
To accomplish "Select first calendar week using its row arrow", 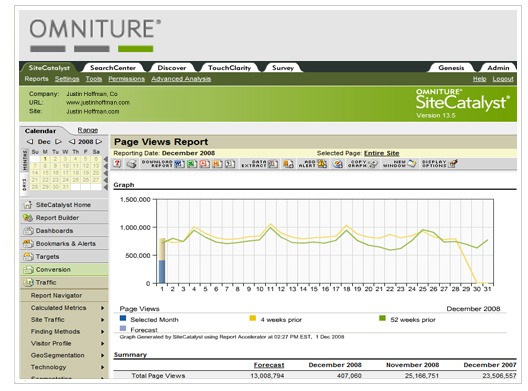I will (x=105, y=159).
